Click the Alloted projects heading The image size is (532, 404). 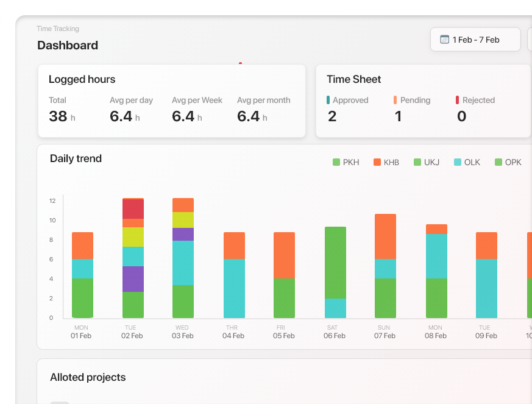coord(88,377)
